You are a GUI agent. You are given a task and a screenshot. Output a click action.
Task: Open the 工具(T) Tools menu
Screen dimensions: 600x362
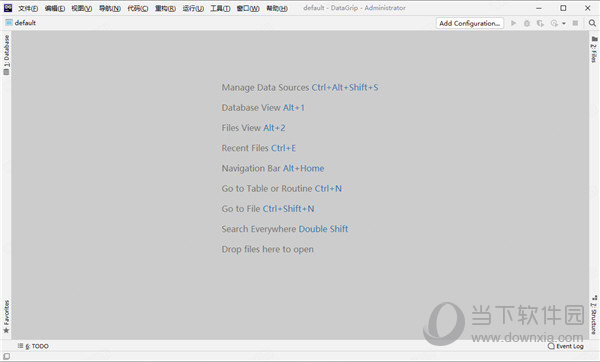pos(220,8)
